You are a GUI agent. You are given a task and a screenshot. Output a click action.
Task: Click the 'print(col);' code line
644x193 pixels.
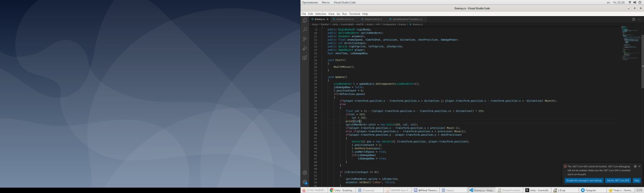tap(353, 121)
